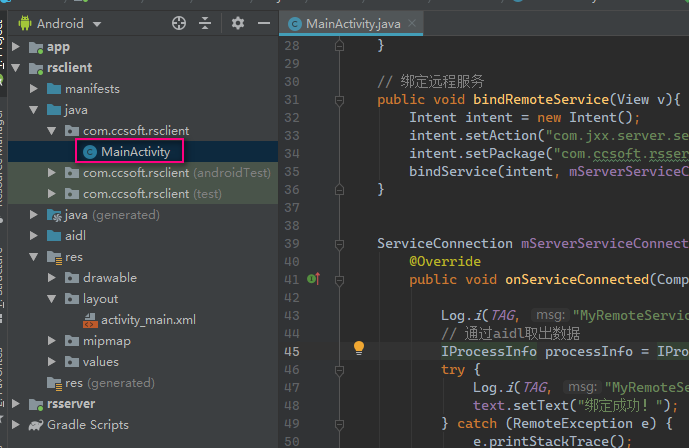Click on bindRemoteService method name
The width and height of the screenshot is (689, 448).
click(x=541, y=100)
